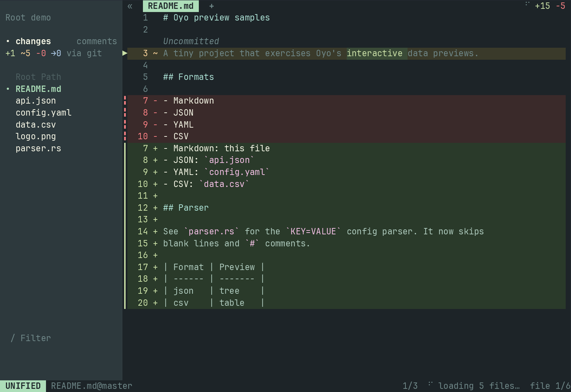The width and height of the screenshot is (571, 392).
Task: Click the spinner icon beside +15 at top right
Action: tap(527, 4)
